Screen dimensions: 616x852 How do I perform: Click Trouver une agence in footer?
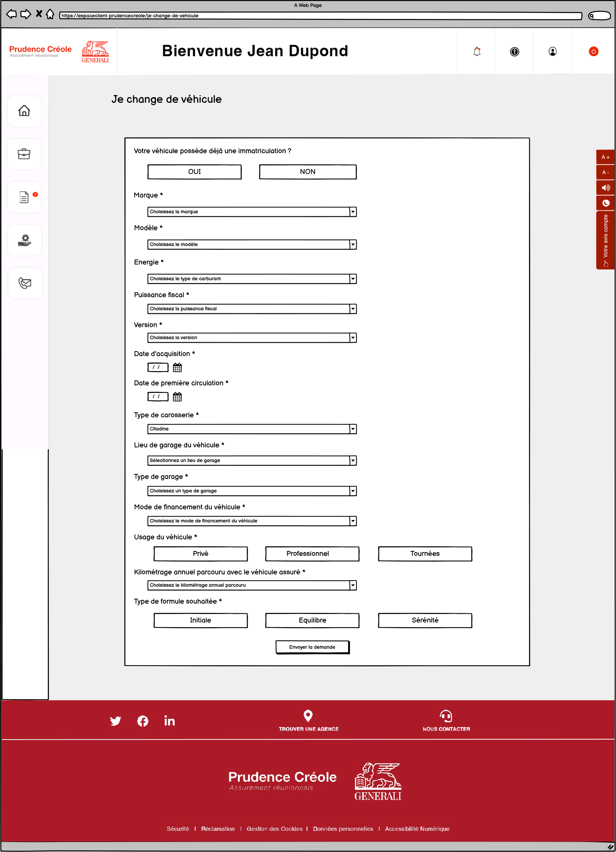coord(308,721)
